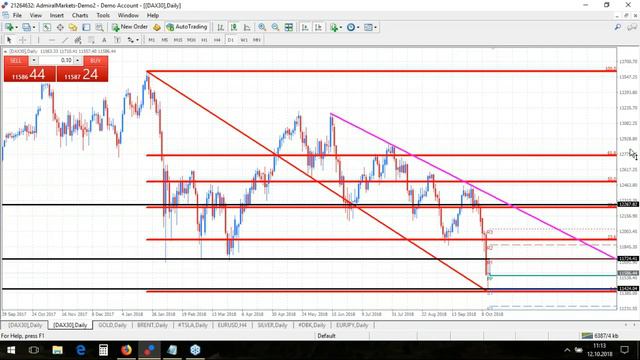The width and height of the screenshot is (640, 360).
Task: Toggle chart Auto Scroll
Action: pos(305,27)
